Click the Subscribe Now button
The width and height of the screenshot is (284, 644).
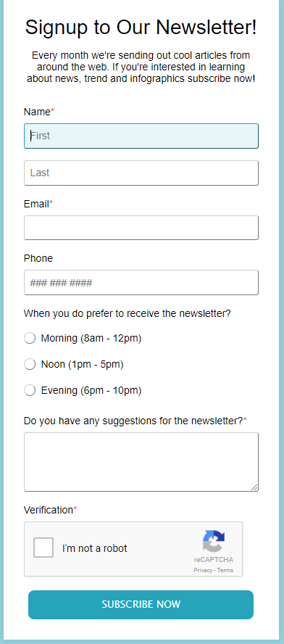tap(141, 605)
